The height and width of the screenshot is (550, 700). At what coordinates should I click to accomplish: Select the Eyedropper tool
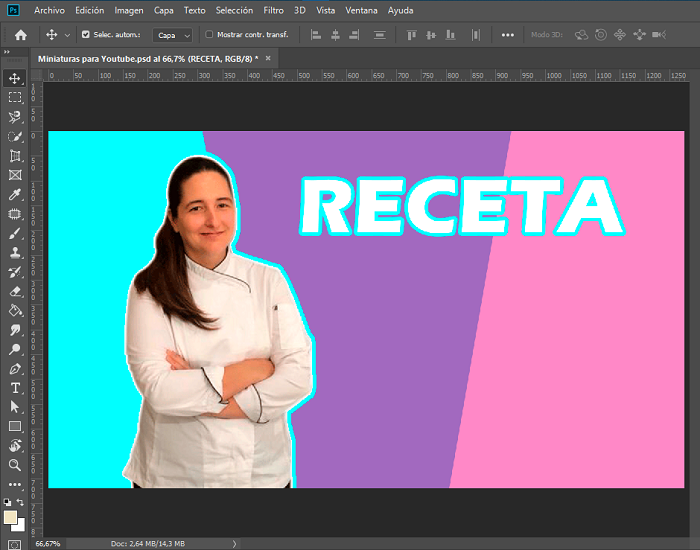[15, 195]
